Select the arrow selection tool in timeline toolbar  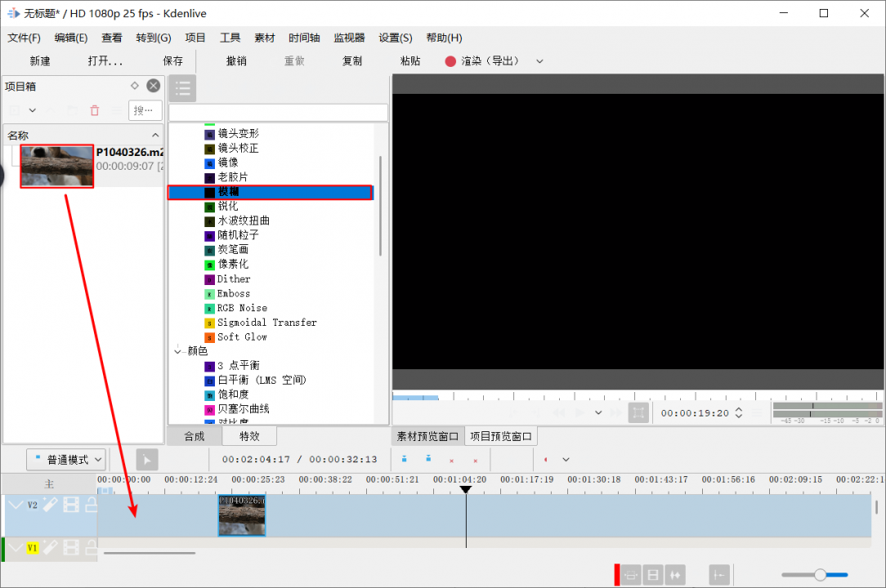(145, 460)
